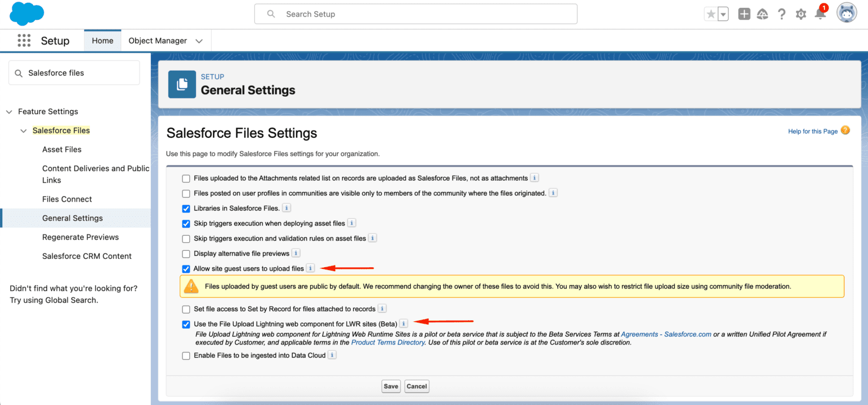The width and height of the screenshot is (868, 405).
Task: Open the App Launcher grid icon
Action: pyautogui.click(x=24, y=40)
